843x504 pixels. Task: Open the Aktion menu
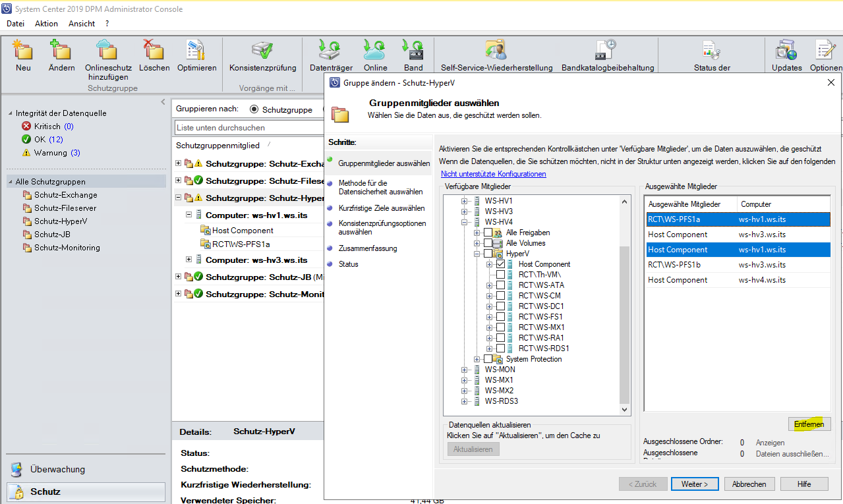point(46,24)
